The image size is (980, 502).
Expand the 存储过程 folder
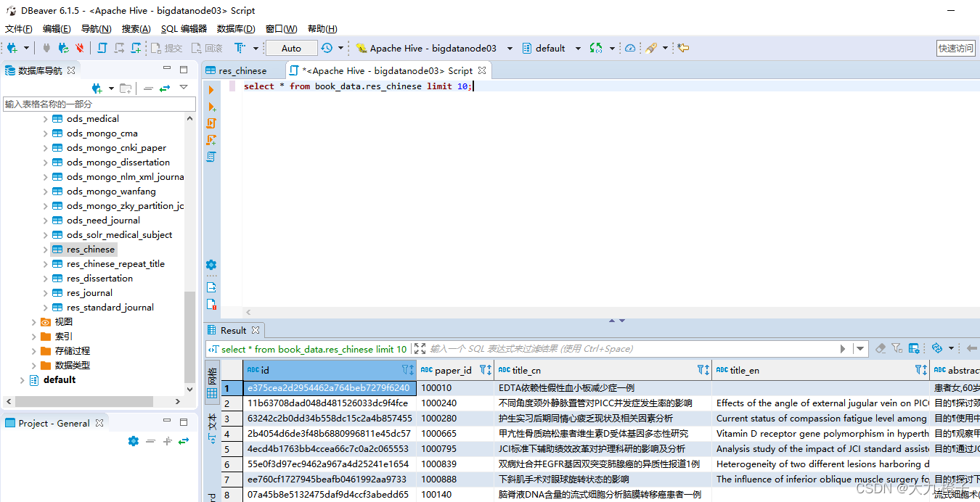pyautogui.click(x=33, y=351)
